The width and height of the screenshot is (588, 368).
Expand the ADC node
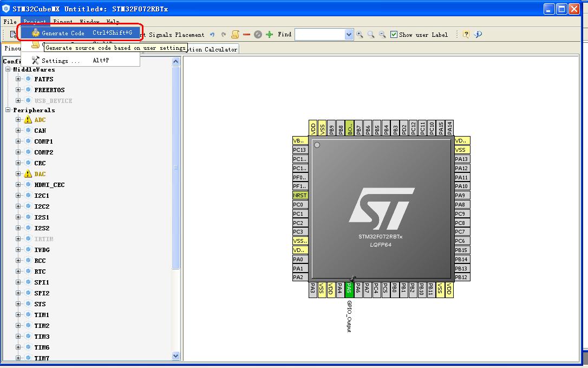tap(18, 120)
